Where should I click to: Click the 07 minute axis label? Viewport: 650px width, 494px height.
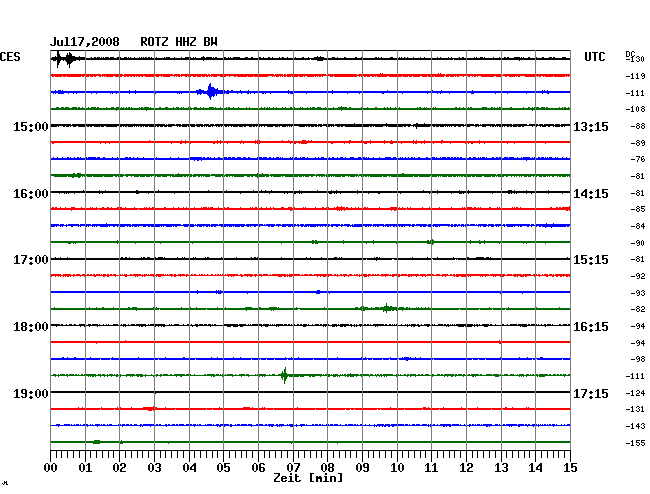tap(293, 468)
